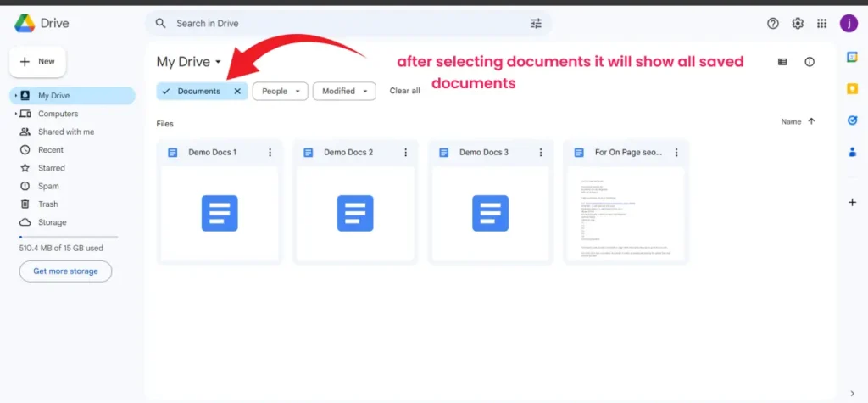Switch to list layout view
Screen dimensions: 868x403
pyautogui.click(x=782, y=62)
